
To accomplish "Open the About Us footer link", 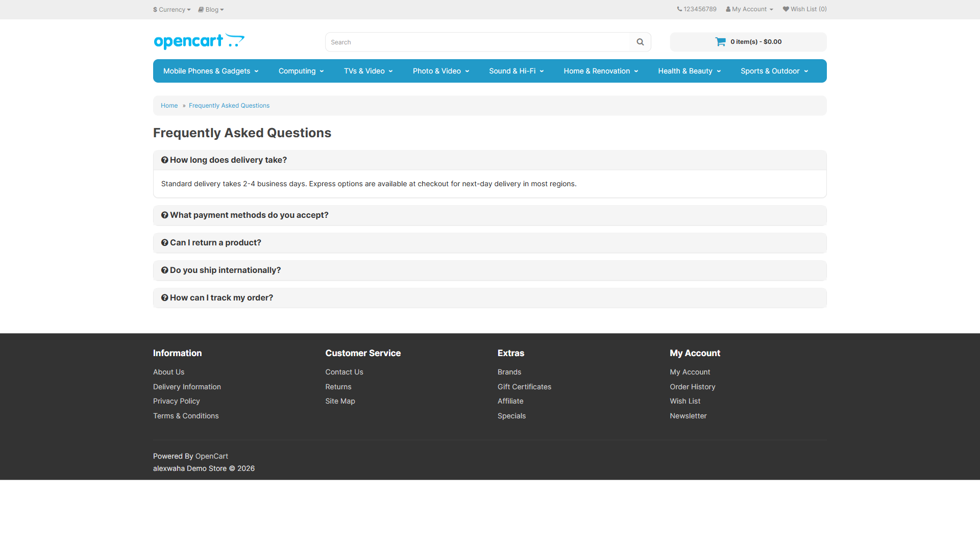I will (168, 372).
